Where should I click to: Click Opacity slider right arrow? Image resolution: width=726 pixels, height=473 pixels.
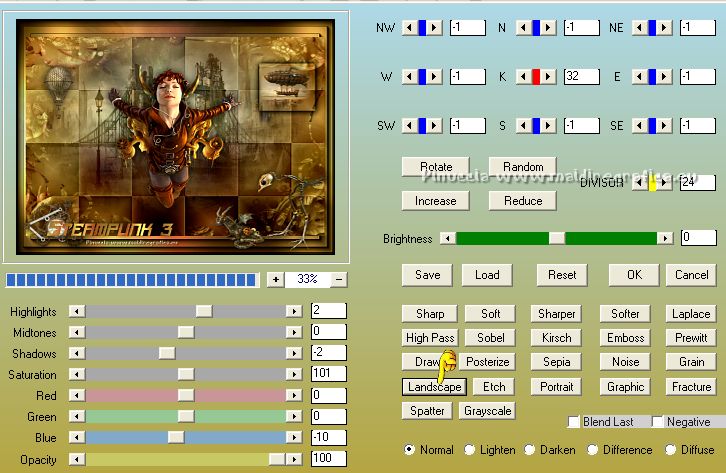click(294, 459)
